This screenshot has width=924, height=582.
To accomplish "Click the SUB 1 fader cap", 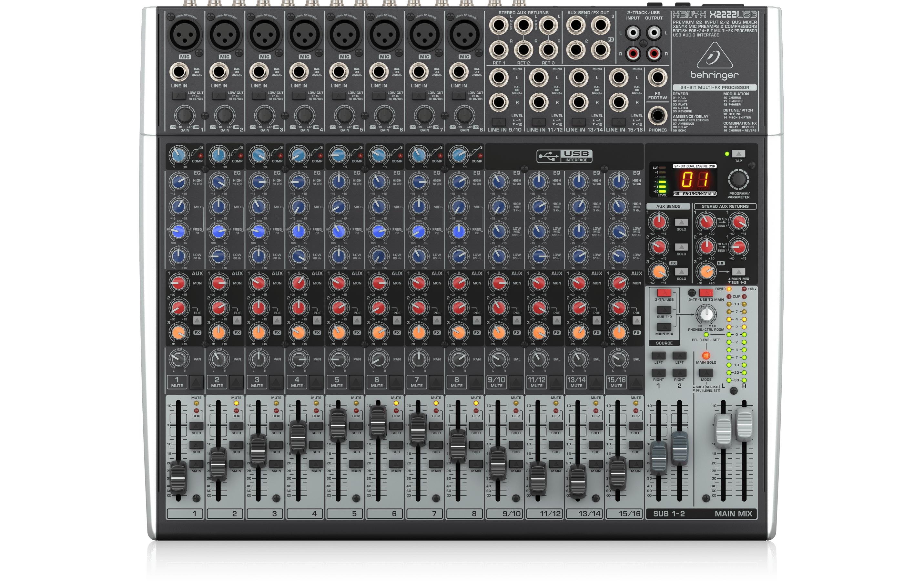I will (x=659, y=458).
